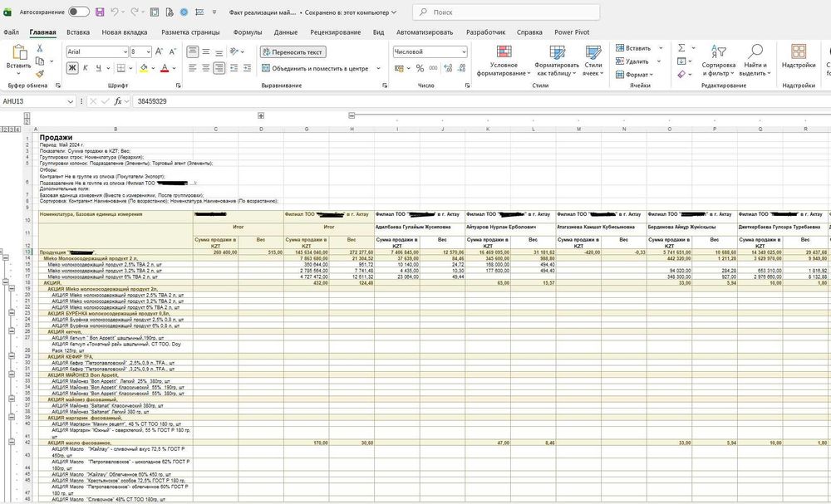Click the Save floppy disk icon
The image size is (831, 504).
point(100,12)
